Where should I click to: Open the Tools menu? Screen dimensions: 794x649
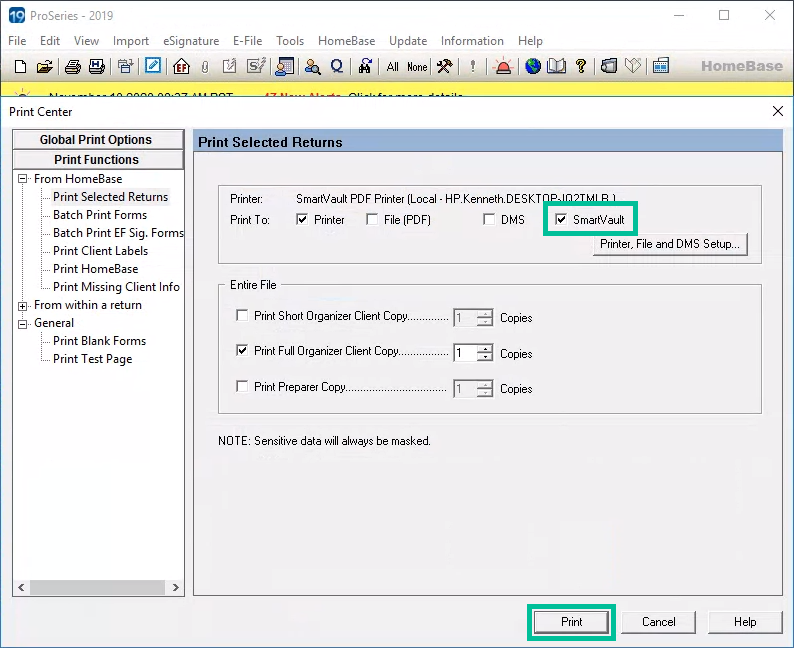pyautogui.click(x=290, y=40)
